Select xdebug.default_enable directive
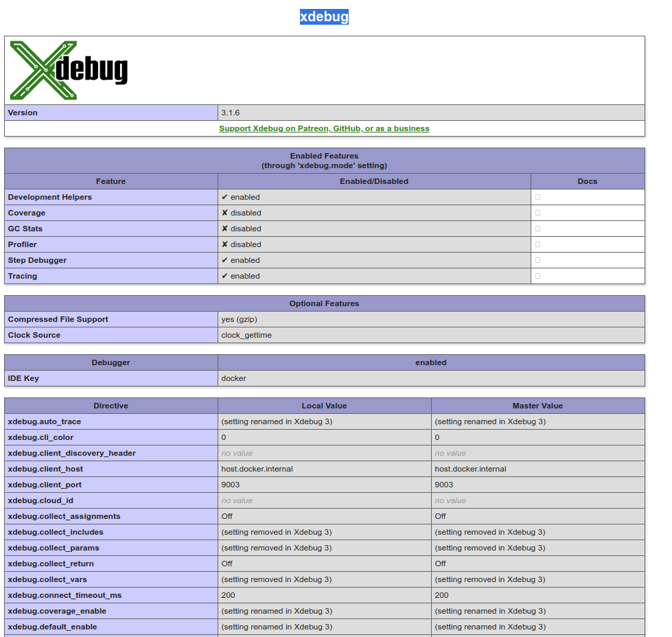Screen dimensions: 672x637 coord(52,627)
